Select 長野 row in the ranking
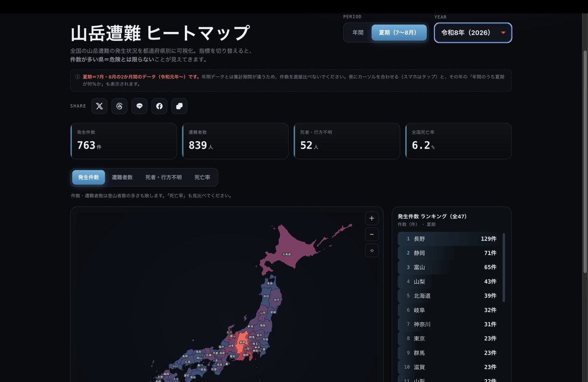Screen dimensions: 588x382 tap(449, 239)
